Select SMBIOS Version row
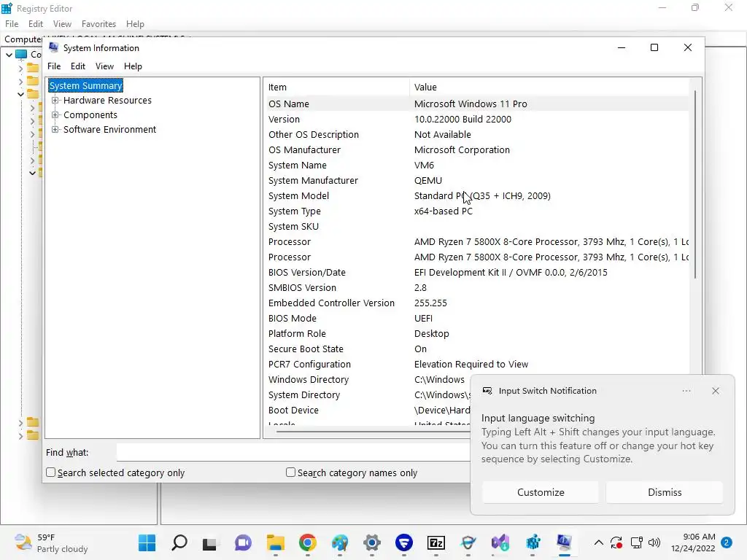 476,287
